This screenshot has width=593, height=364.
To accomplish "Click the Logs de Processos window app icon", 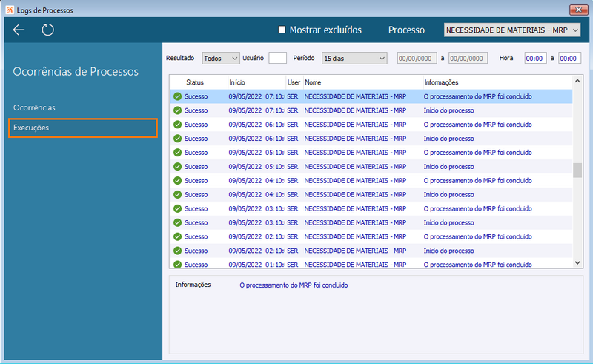I will (x=10, y=10).
